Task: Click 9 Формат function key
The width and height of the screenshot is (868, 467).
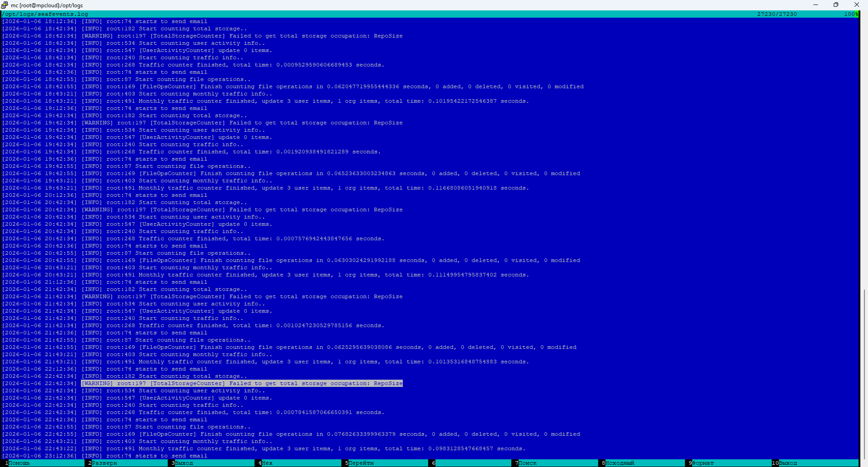Action: tap(703, 463)
